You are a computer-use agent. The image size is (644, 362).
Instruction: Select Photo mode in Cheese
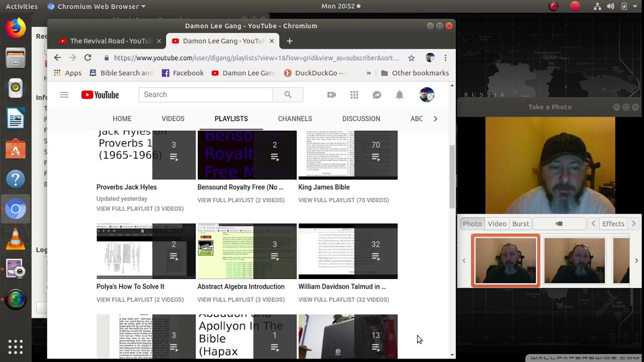pos(472,224)
